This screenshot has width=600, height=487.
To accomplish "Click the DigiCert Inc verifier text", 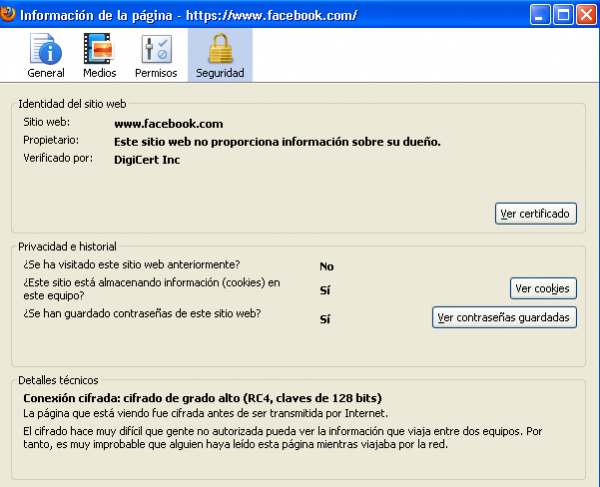I will point(149,158).
